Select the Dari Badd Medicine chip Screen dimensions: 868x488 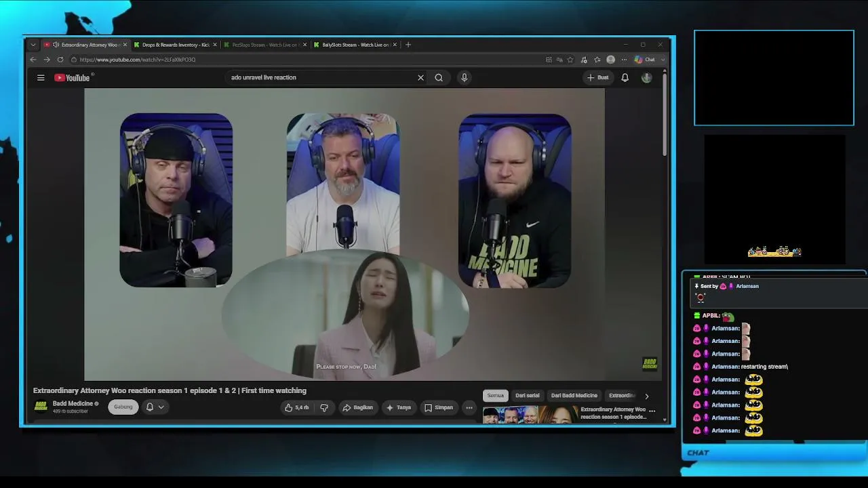click(574, 396)
